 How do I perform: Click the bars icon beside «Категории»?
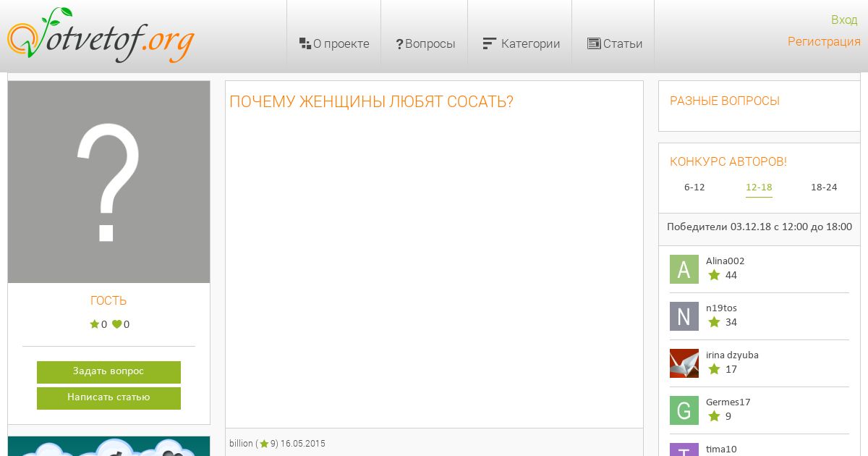(x=489, y=43)
